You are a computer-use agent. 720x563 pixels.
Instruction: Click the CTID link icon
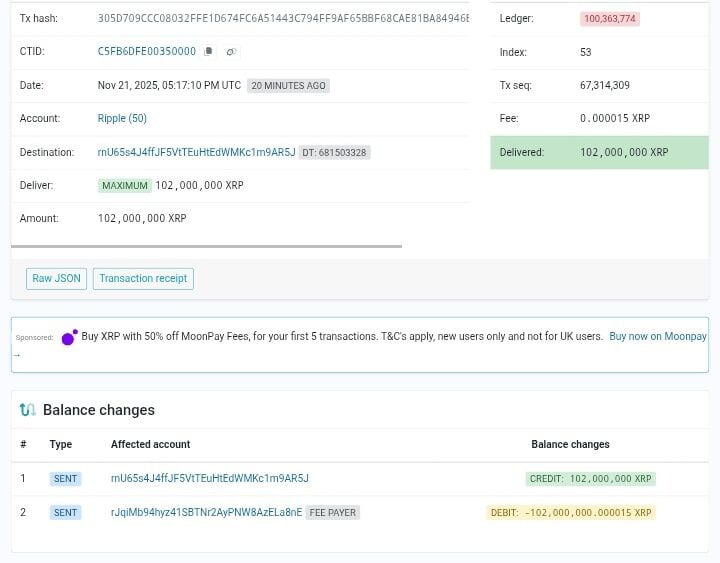pyautogui.click(x=231, y=52)
